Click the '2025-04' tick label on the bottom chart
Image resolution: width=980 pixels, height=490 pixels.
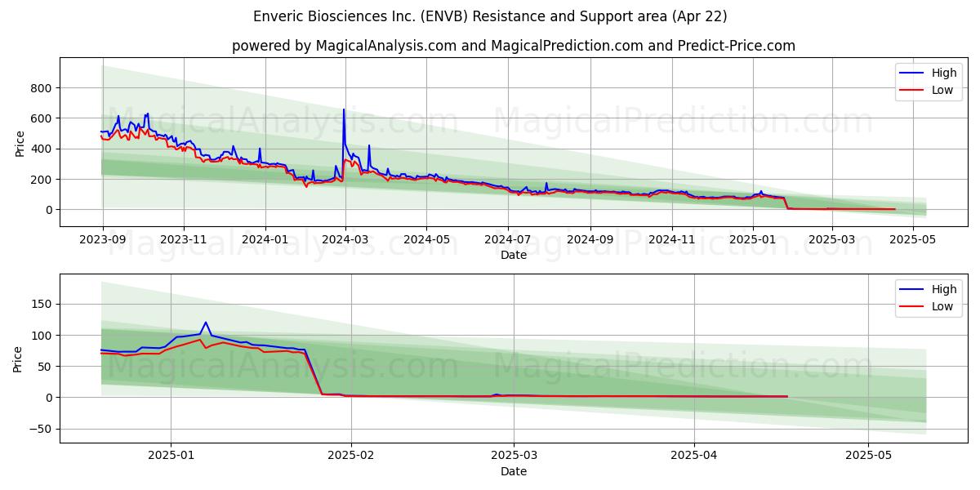(694, 457)
